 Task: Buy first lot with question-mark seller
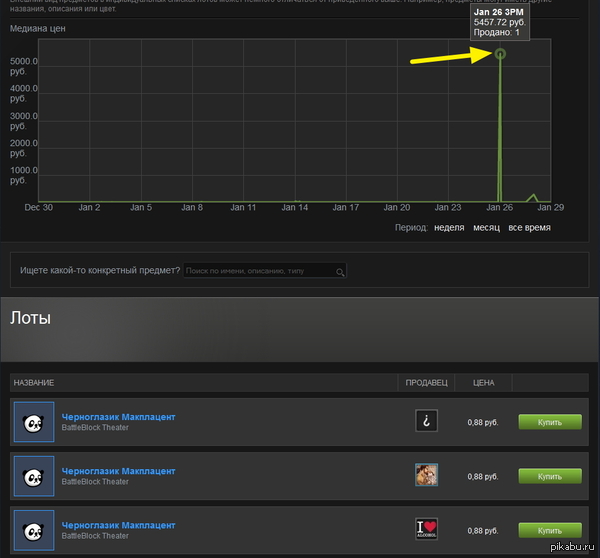coord(550,422)
